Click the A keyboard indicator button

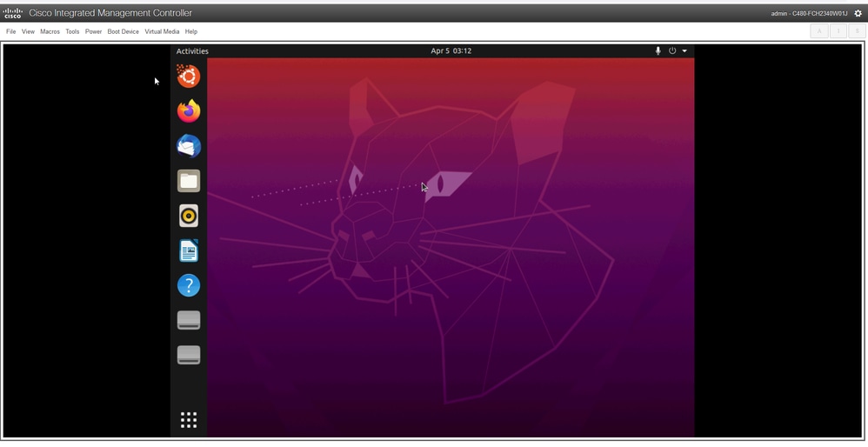pyautogui.click(x=819, y=31)
